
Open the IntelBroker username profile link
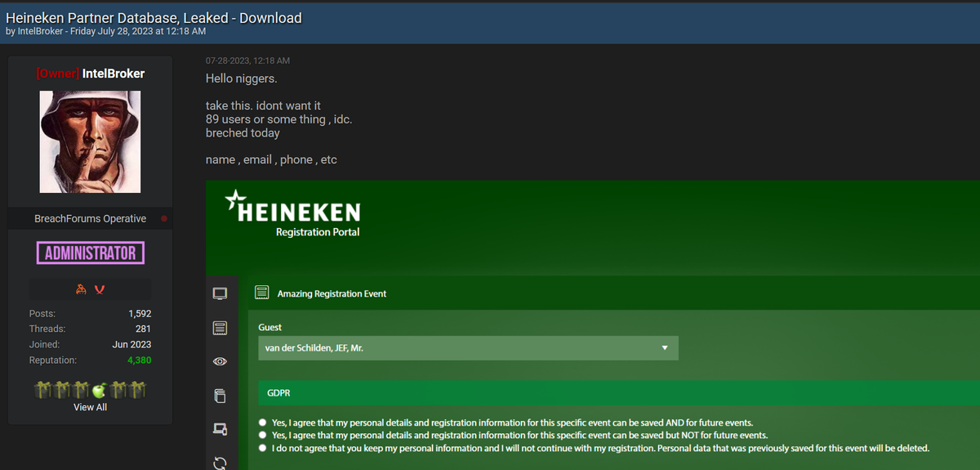pyautogui.click(x=114, y=74)
